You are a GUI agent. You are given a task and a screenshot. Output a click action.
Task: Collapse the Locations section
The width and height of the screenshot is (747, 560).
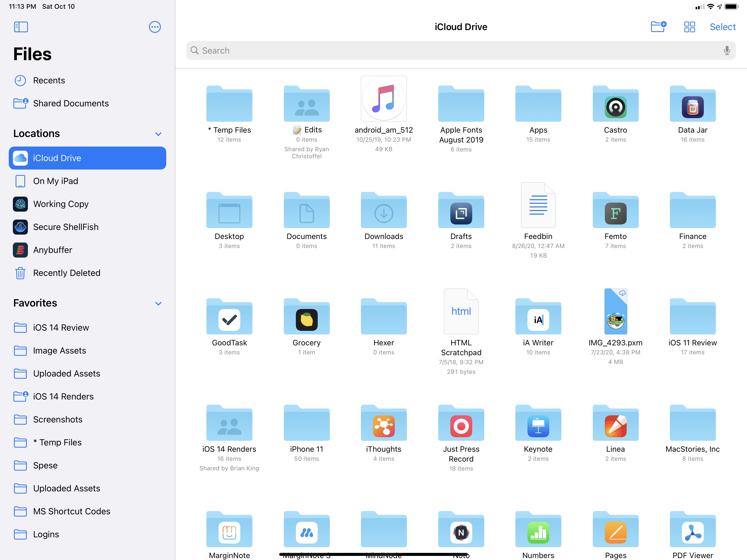[x=158, y=134]
